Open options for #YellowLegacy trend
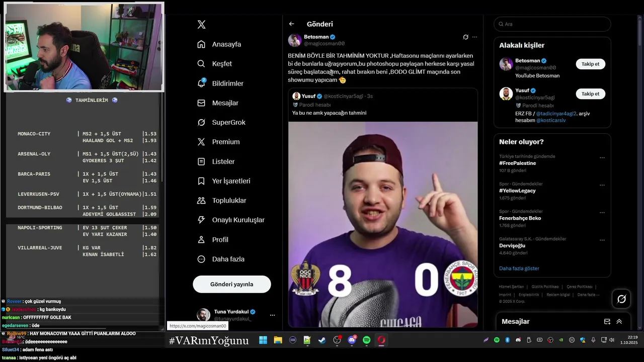The height and width of the screenshot is (362, 644). pos(602,185)
